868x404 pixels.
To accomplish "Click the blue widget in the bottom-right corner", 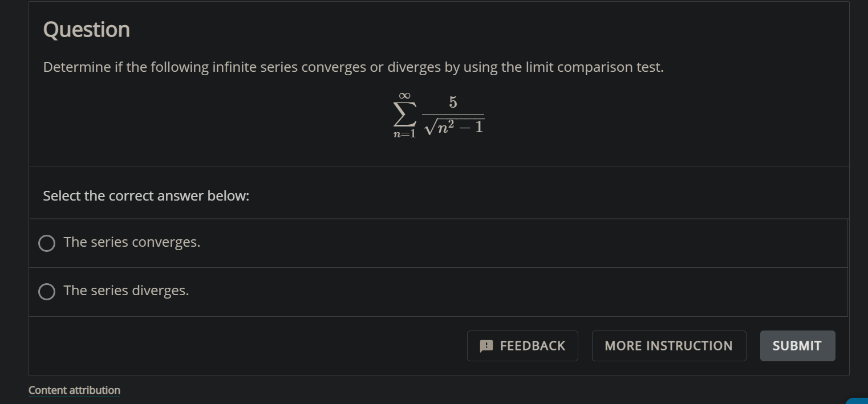I will tap(861, 401).
